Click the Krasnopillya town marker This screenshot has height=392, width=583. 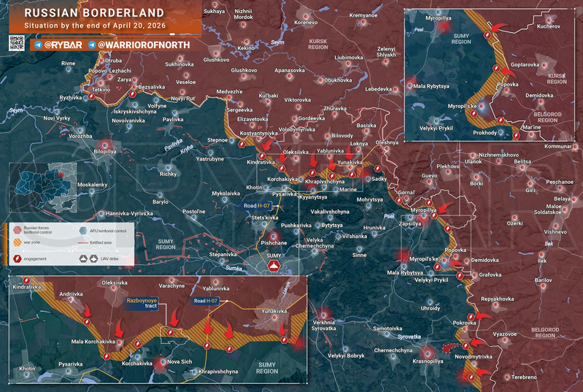coord(428,353)
